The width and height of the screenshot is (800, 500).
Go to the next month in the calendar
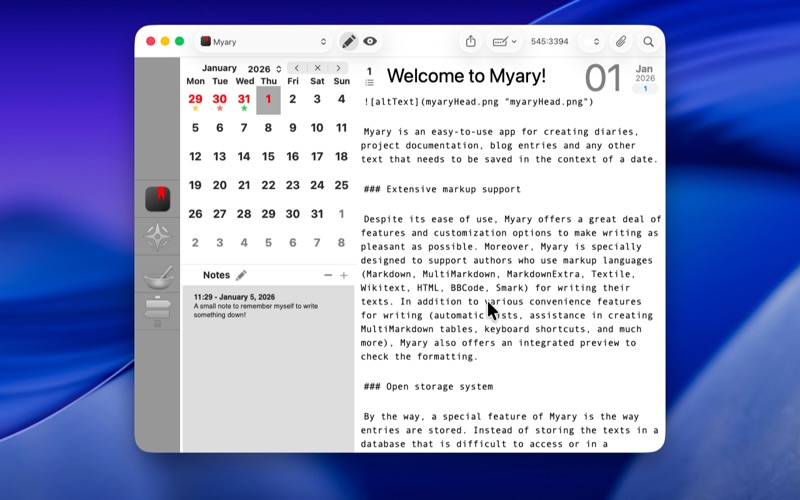338,68
